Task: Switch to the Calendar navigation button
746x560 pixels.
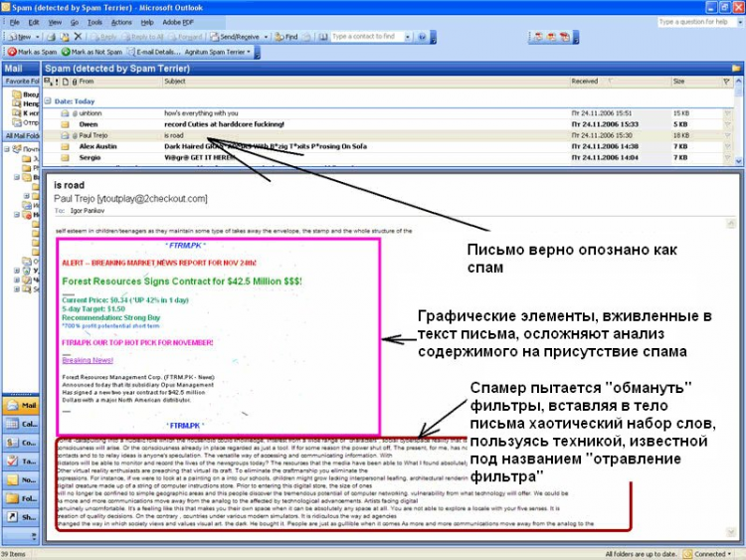Action: (22, 424)
